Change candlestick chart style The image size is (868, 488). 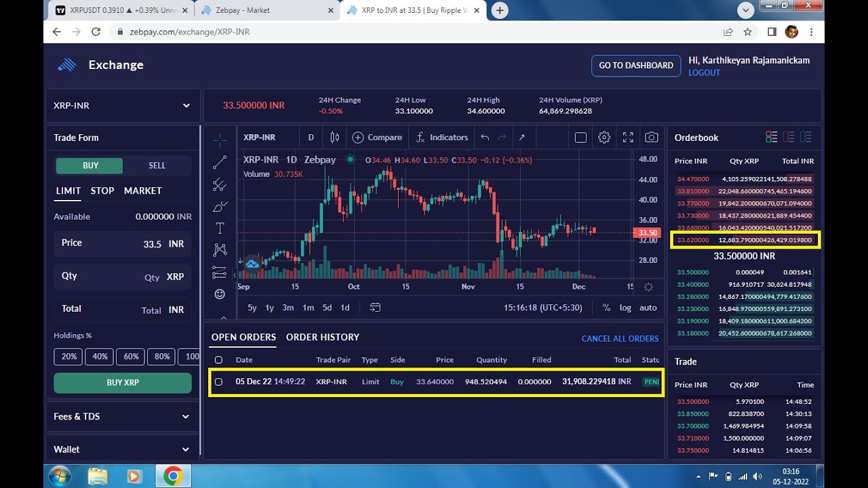tap(334, 138)
